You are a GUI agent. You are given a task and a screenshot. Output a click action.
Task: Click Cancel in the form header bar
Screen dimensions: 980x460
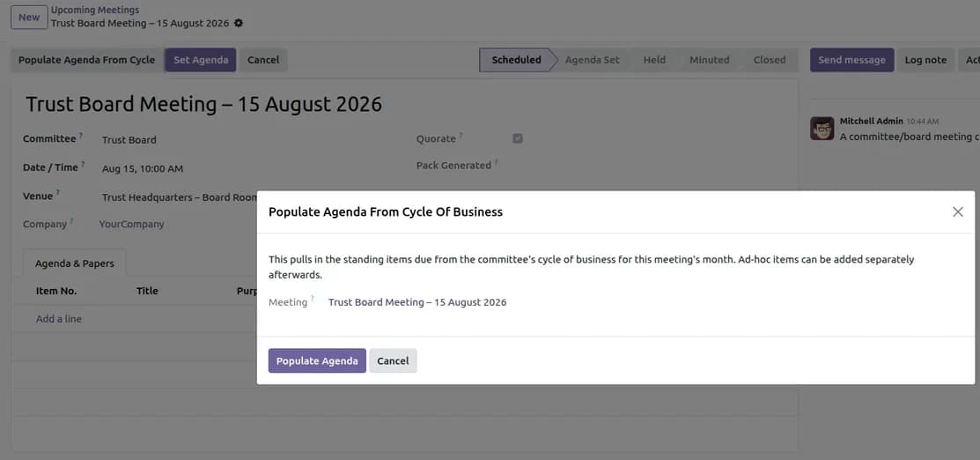click(x=263, y=60)
